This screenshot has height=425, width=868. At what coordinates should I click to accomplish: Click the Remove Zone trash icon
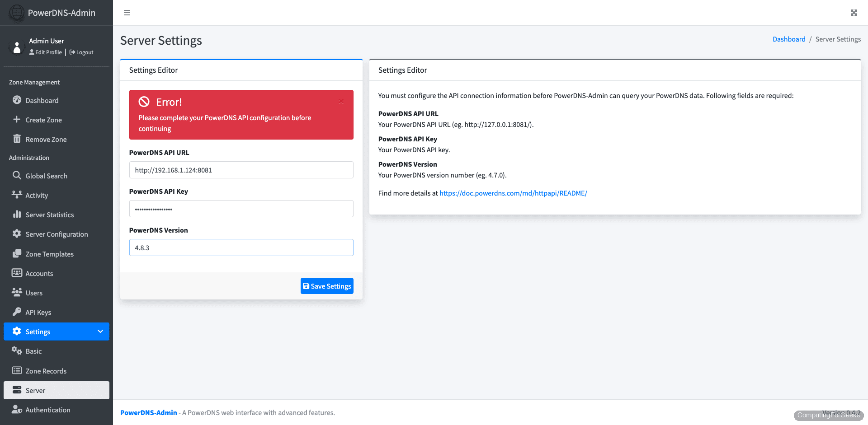17,139
